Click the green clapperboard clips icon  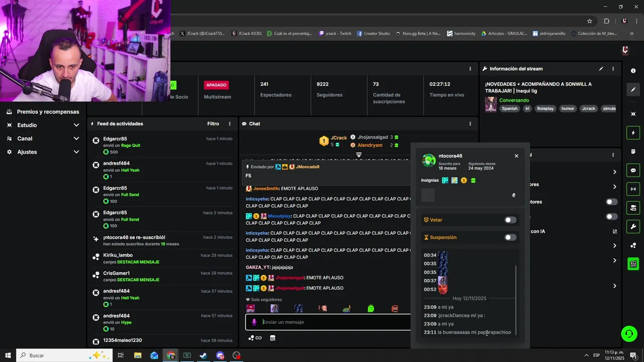633,263
